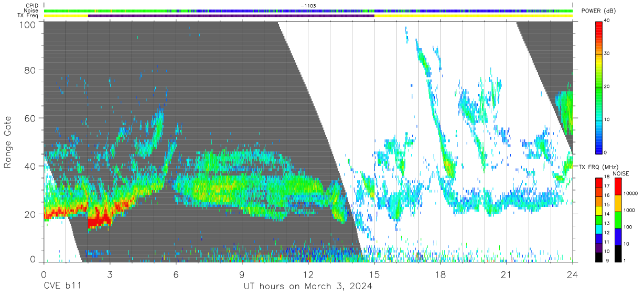This screenshot has height=297, width=644.
Task: Click the 15 tick on the UT hours axis
Action: (374, 274)
